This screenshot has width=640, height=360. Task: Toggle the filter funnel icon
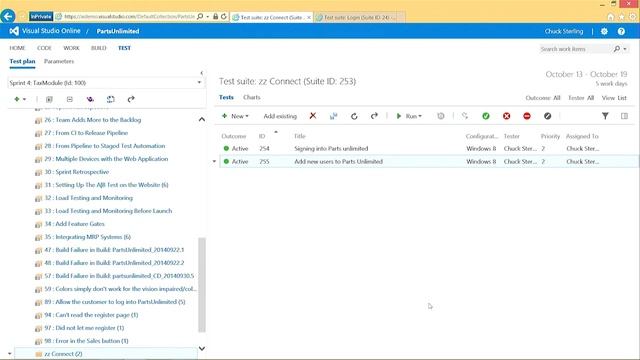[x=605, y=116]
